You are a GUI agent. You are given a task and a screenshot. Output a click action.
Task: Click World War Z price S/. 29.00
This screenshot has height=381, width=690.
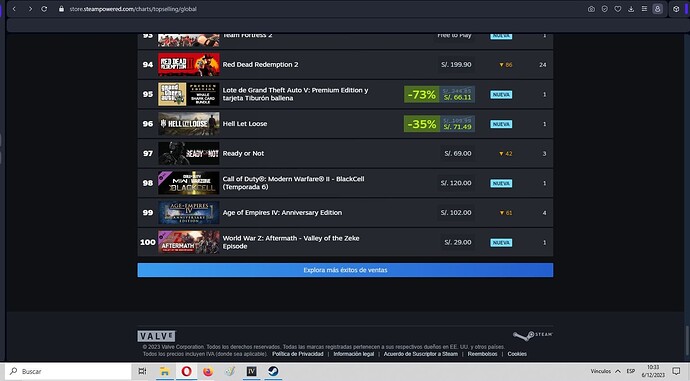coord(458,242)
